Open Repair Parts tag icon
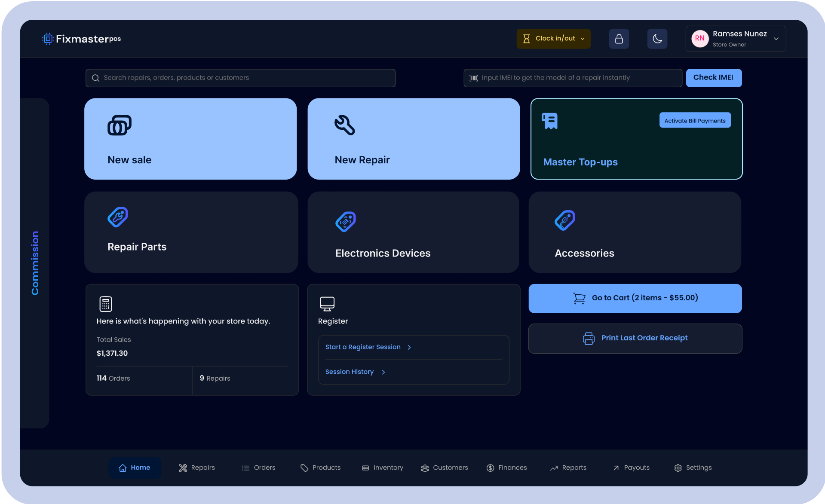The image size is (825, 504). (118, 217)
